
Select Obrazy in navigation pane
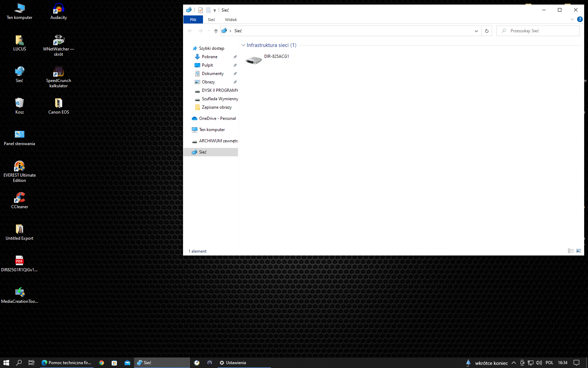[211, 82]
